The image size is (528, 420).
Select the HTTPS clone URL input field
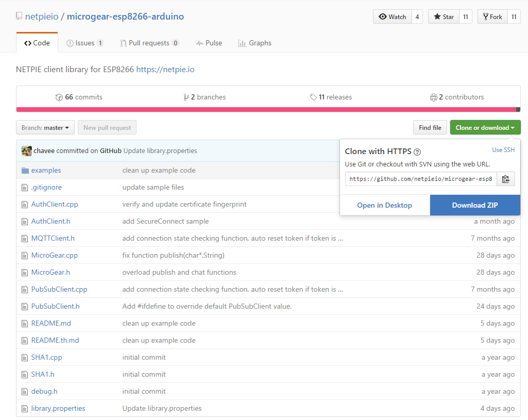[x=420, y=179]
